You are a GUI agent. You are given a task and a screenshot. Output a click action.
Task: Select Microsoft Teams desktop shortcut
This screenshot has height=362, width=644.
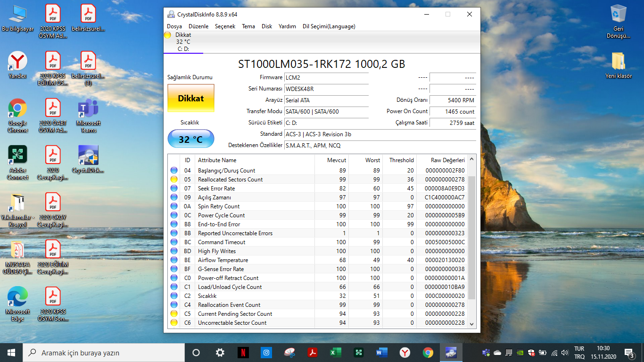[88, 116]
